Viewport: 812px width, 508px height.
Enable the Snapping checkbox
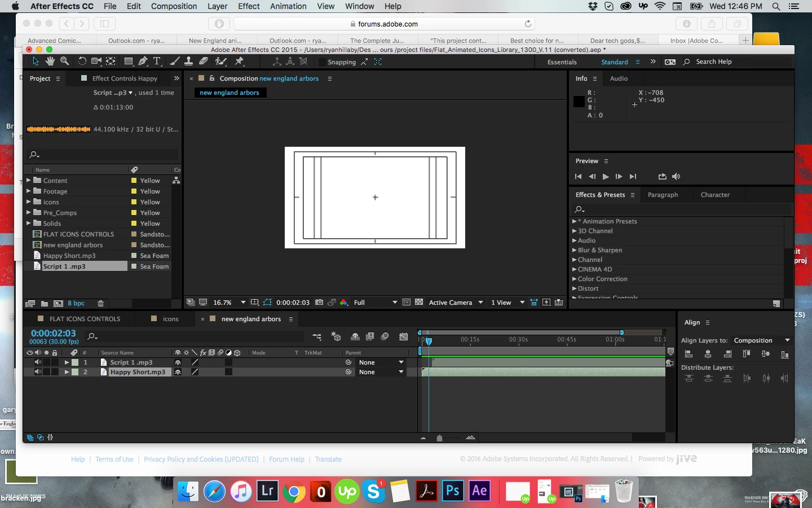click(322, 62)
